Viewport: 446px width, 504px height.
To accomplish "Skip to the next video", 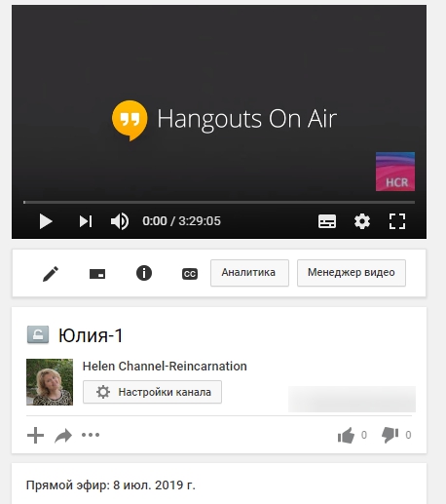I will point(86,221).
